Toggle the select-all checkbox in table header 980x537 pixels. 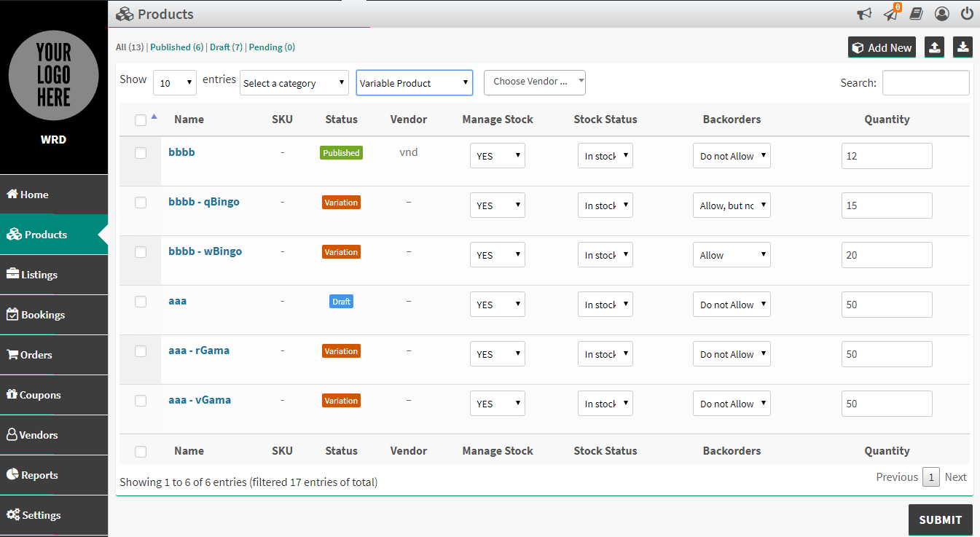coord(141,120)
